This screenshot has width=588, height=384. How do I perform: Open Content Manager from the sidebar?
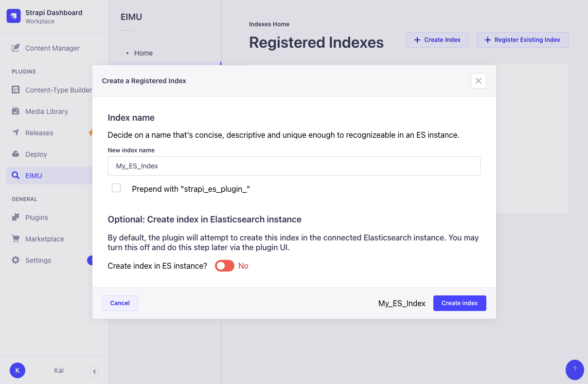point(52,48)
